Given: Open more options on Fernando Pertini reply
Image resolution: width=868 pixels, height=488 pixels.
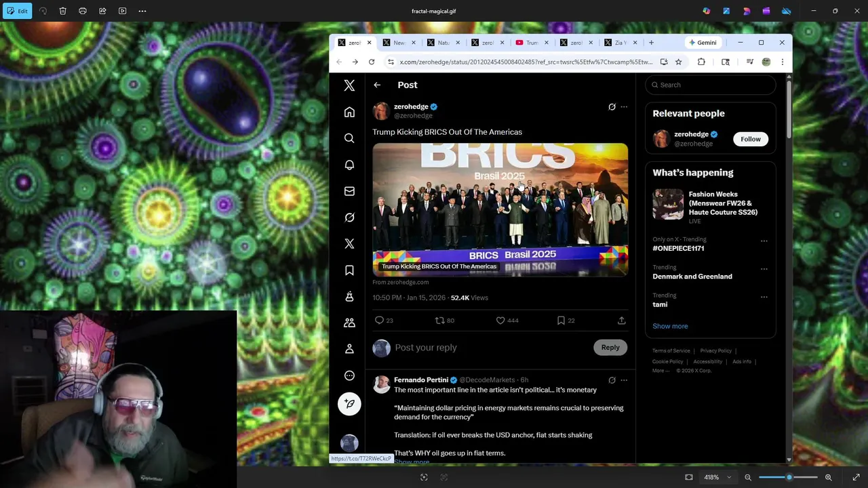Looking at the screenshot, I should 624,380.
